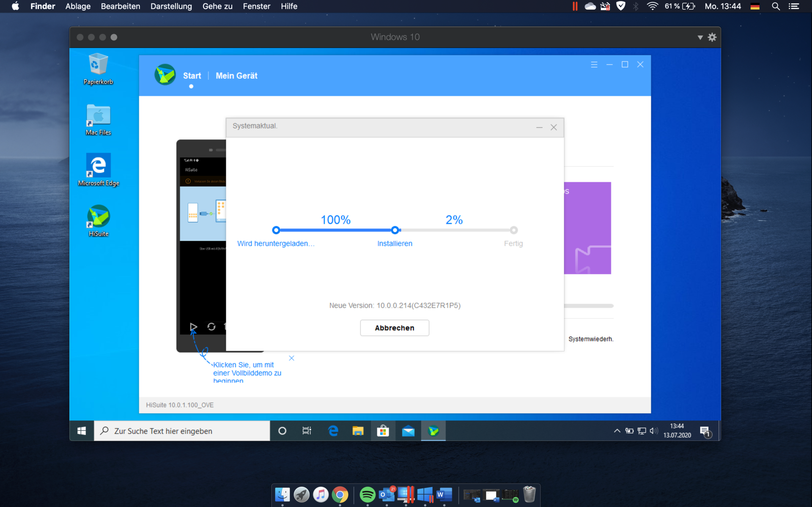Click the 100% download percentage
Image resolution: width=812 pixels, height=507 pixels.
point(335,220)
